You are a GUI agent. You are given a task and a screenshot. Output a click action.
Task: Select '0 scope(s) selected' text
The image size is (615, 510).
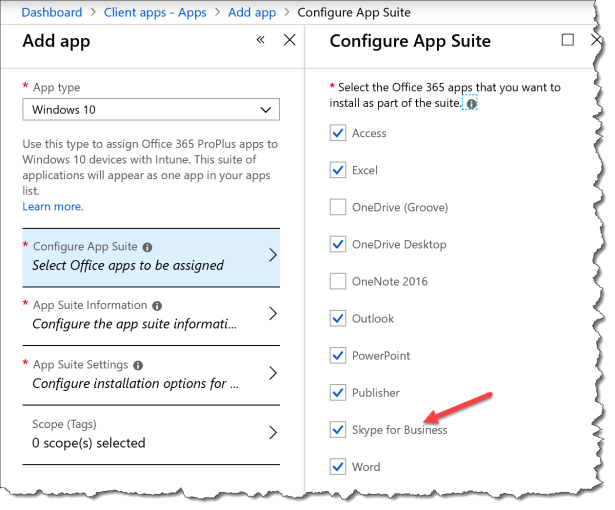tap(89, 443)
